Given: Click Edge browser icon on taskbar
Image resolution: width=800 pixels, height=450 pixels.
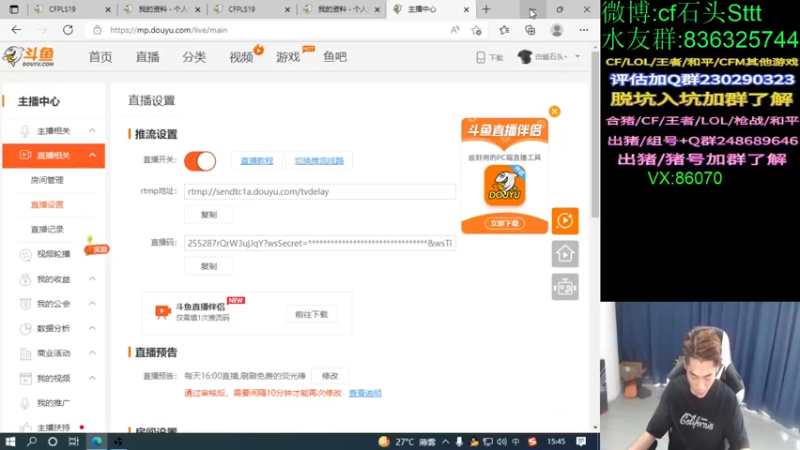Looking at the screenshot, I should tap(96, 441).
